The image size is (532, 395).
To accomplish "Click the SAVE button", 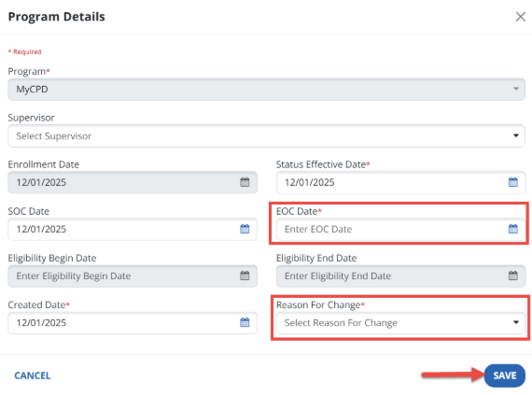I will pyautogui.click(x=505, y=375).
